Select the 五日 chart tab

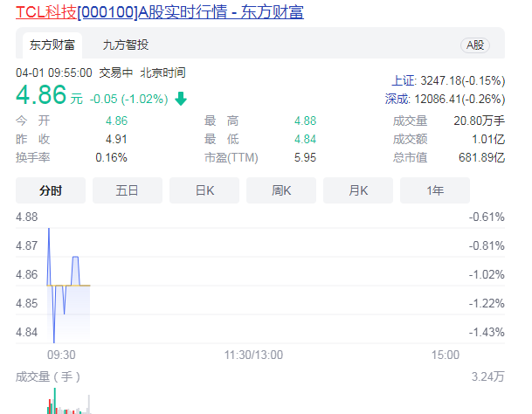(128, 190)
